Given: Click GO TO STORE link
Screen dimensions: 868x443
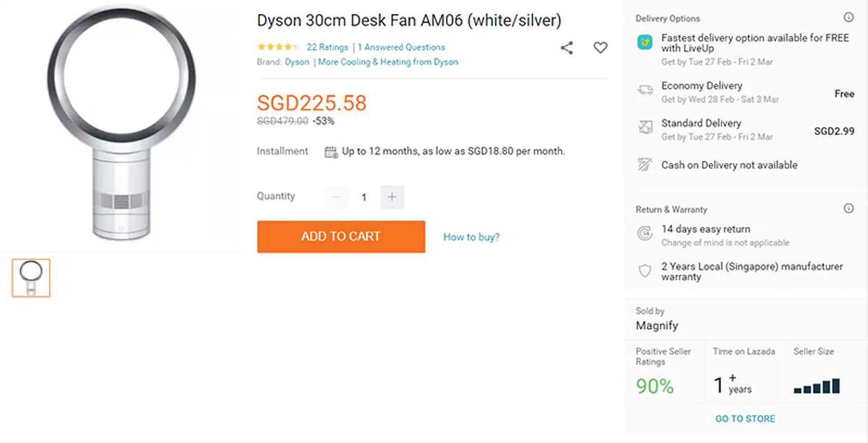Looking at the screenshot, I should [745, 419].
